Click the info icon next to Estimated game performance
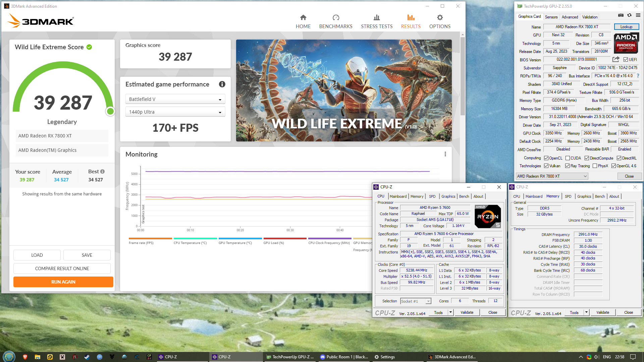The width and height of the screenshot is (644, 362). tap(222, 84)
